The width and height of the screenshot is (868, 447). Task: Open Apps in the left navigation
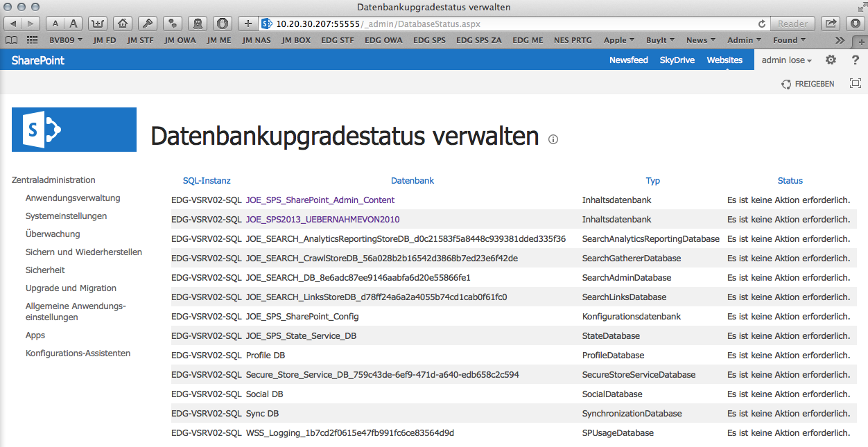click(35, 335)
